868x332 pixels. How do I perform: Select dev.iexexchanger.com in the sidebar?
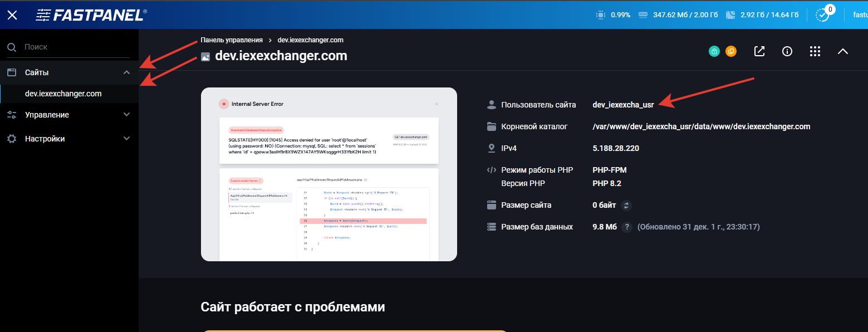coord(63,94)
